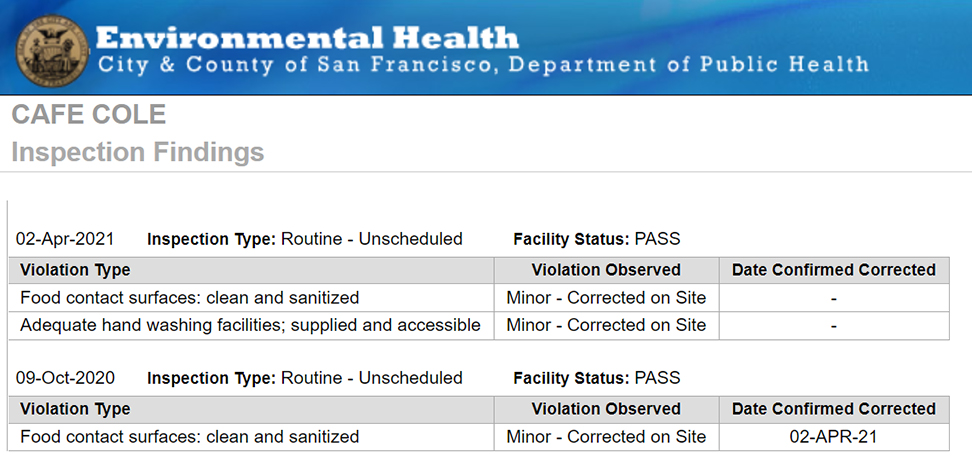Click the Department of Public Health subtitle

coord(483,65)
